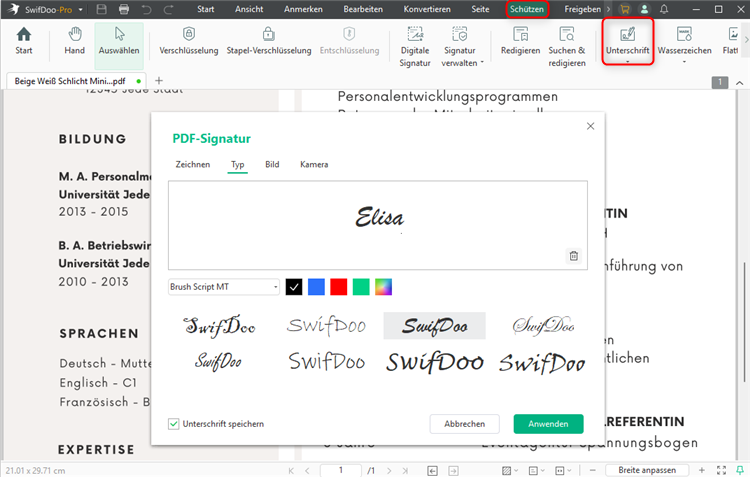Open the custom rainbow color picker
750x477 pixels.
coord(384,287)
